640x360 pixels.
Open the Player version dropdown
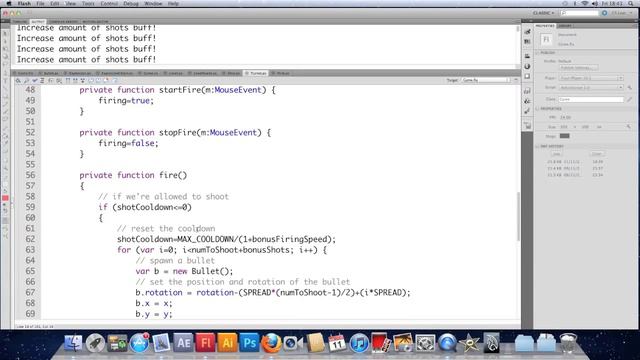591,78
